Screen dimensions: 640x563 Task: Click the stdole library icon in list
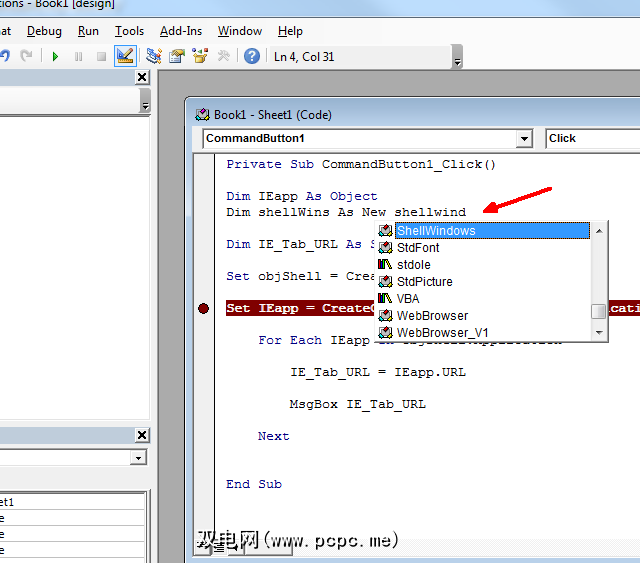384,265
